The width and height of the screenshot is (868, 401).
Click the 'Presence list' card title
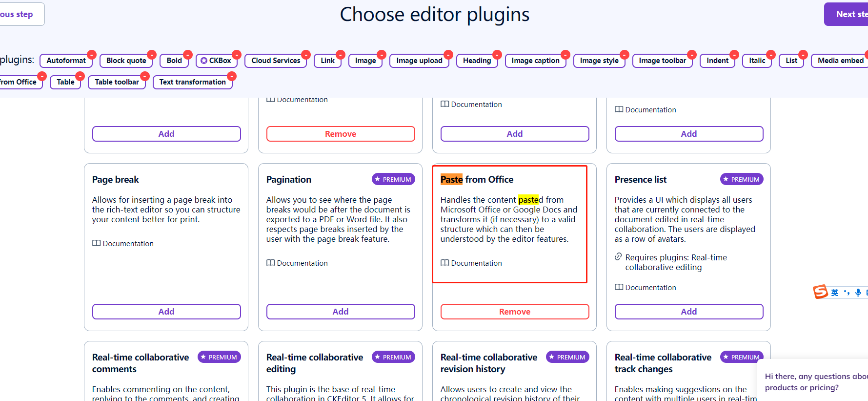pos(641,179)
